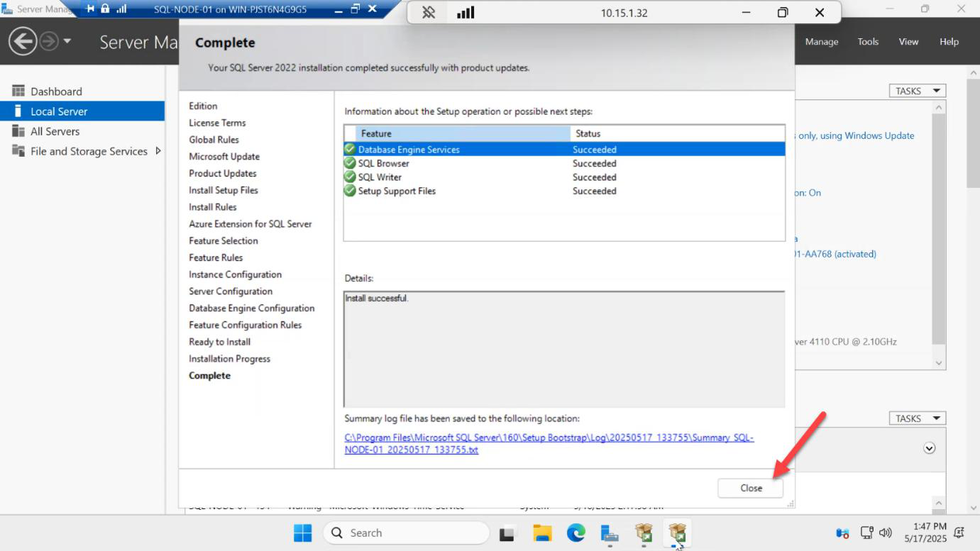The width and height of the screenshot is (980, 551).
Task: Click the Microsoft Update step
Action: tap(224, 157)
